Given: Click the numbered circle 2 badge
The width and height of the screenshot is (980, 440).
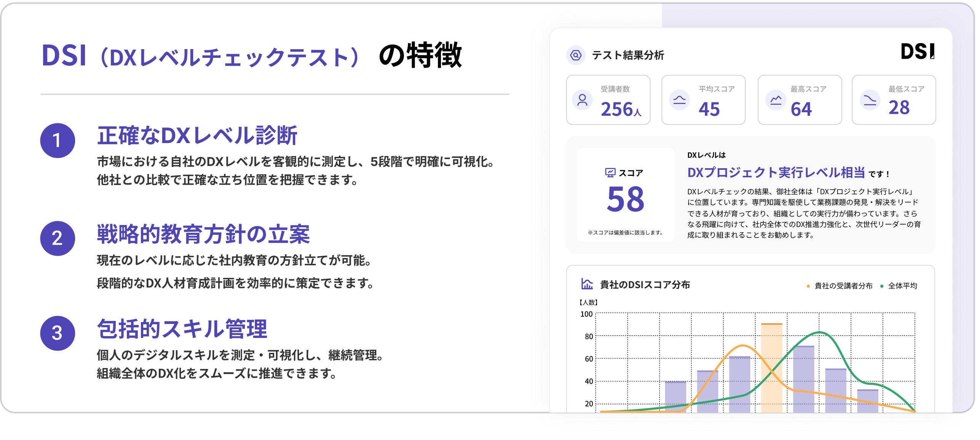Looking at the screenshot, I should [58, 238].
